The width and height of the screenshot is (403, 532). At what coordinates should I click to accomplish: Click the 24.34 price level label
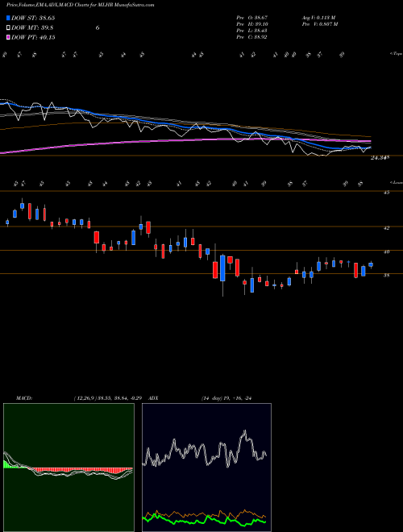pyautogui.click(x=380, y=158)
